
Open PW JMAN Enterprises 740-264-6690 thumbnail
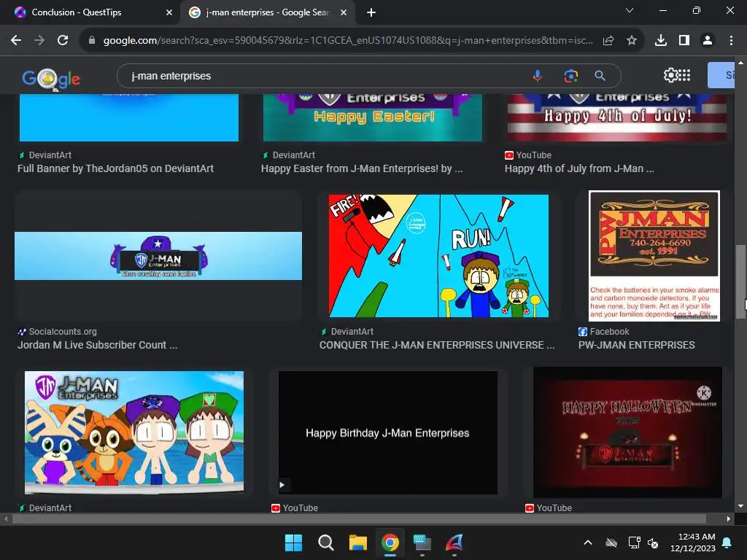[x=654, y=256]
